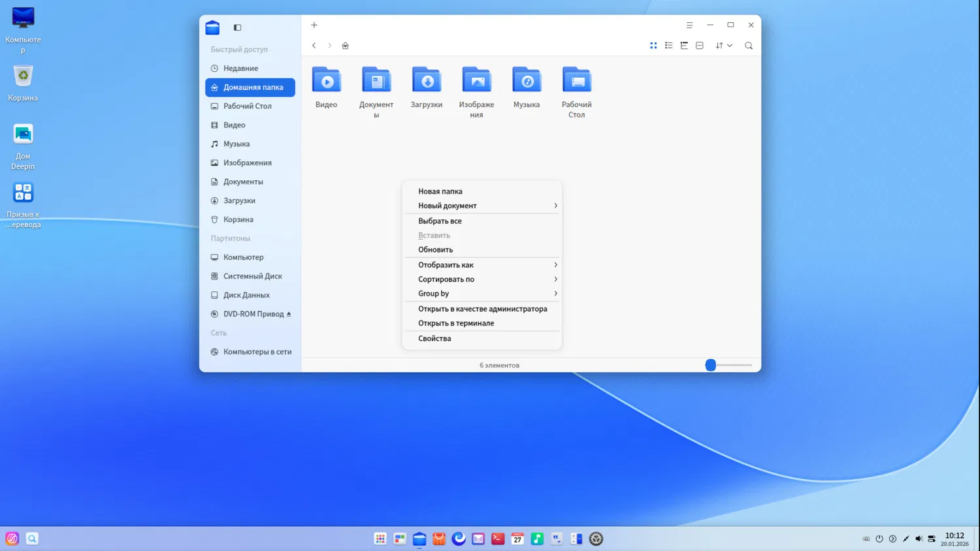Switch to list view mode
980x551 pixels.
click(x=668, y=46)
